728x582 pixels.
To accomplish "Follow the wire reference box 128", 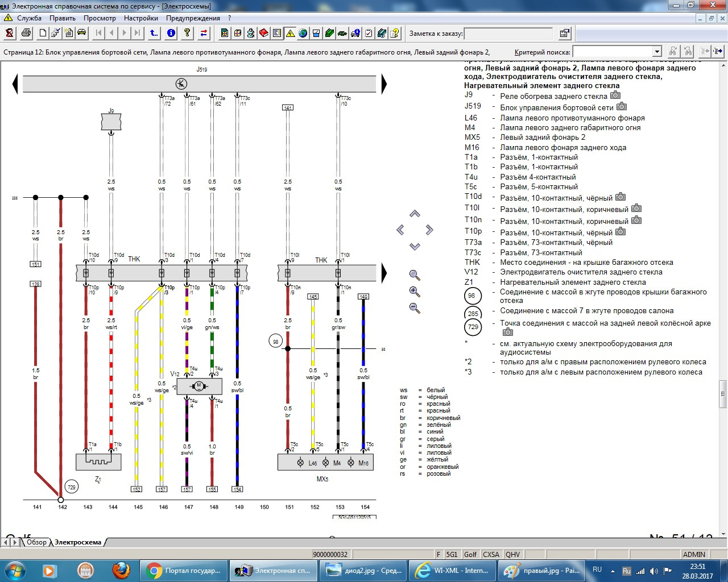I will tap(36, 284).
